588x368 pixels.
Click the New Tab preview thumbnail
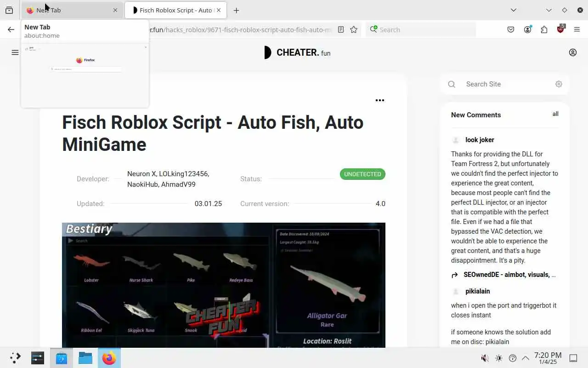(85, 75)
